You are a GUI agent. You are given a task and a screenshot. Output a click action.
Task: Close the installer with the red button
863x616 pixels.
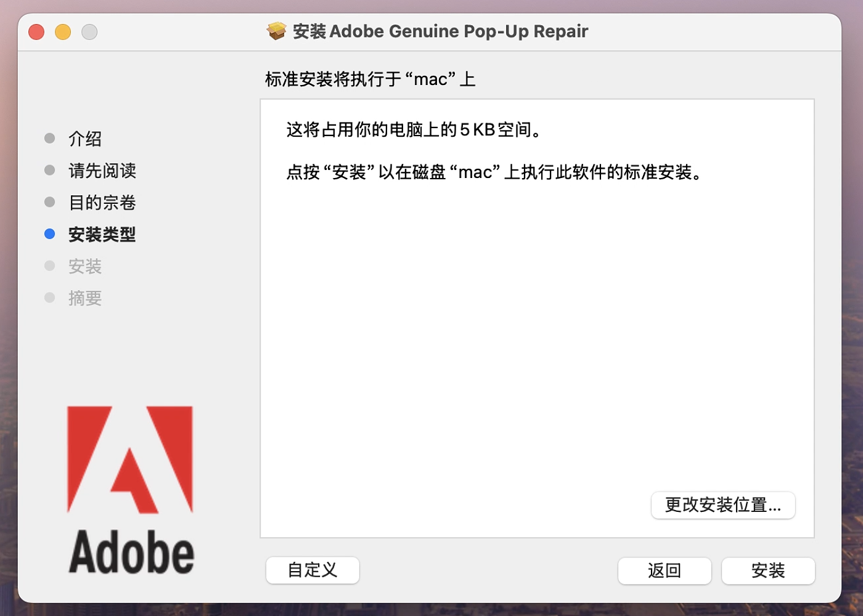pyautogui.click(x=36, y=31)
